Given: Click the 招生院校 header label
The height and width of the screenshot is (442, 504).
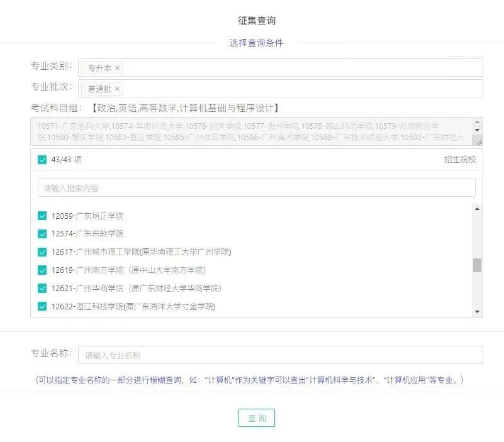Looking at the screenshot, I should click(x=460, y=160).
